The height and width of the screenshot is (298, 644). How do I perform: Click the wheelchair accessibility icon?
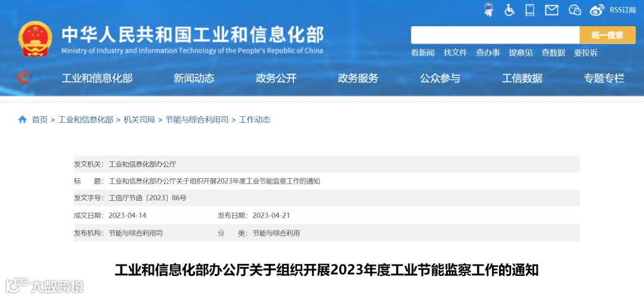[x=509, y=10]
